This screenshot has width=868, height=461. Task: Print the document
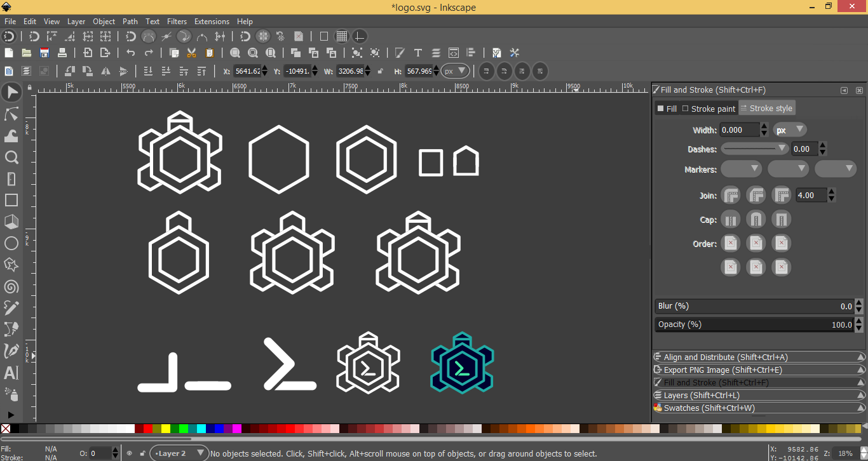[62, 53]
